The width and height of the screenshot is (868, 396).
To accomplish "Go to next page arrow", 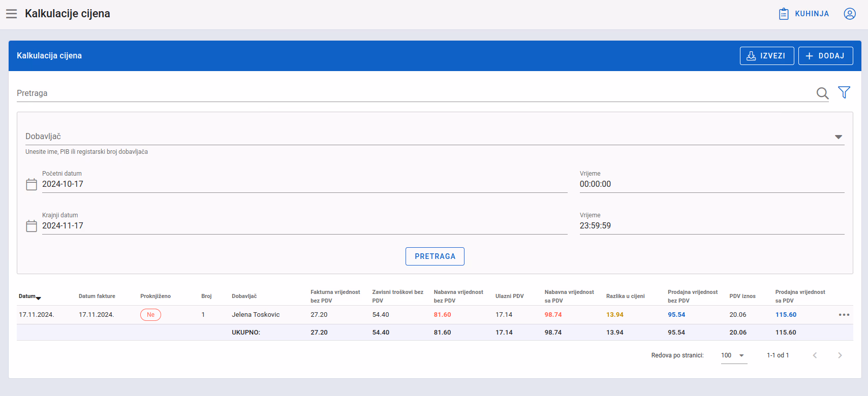I will coord(840,355).
